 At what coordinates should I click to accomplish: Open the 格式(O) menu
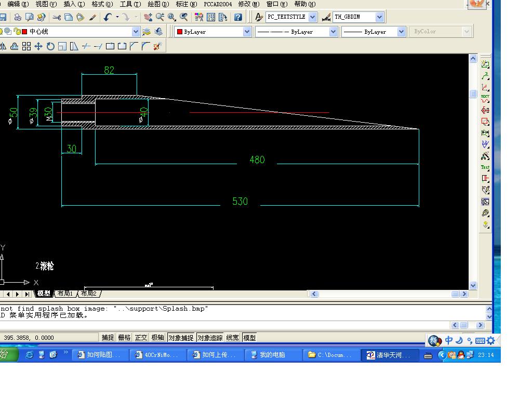click(x=102, y=4)
